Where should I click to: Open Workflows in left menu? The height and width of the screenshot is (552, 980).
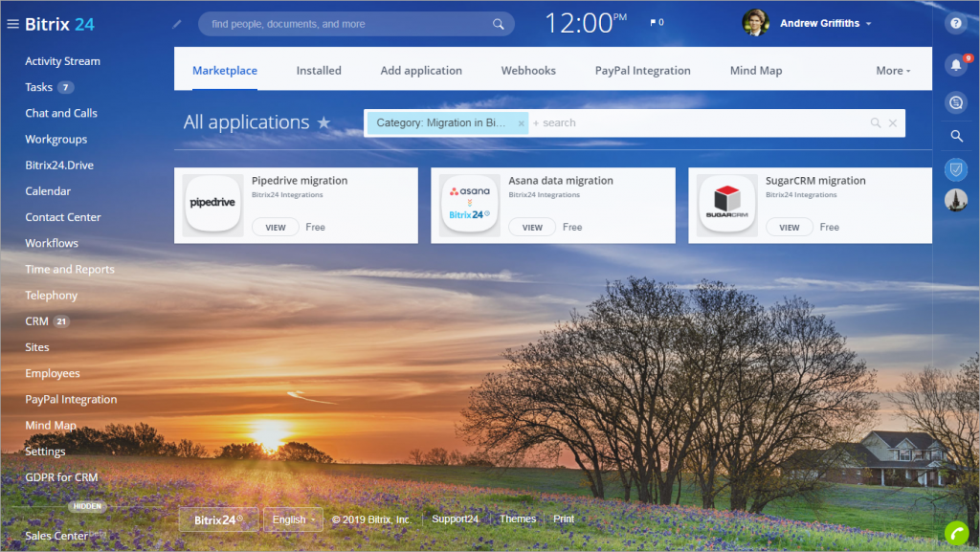click(52, 243)
